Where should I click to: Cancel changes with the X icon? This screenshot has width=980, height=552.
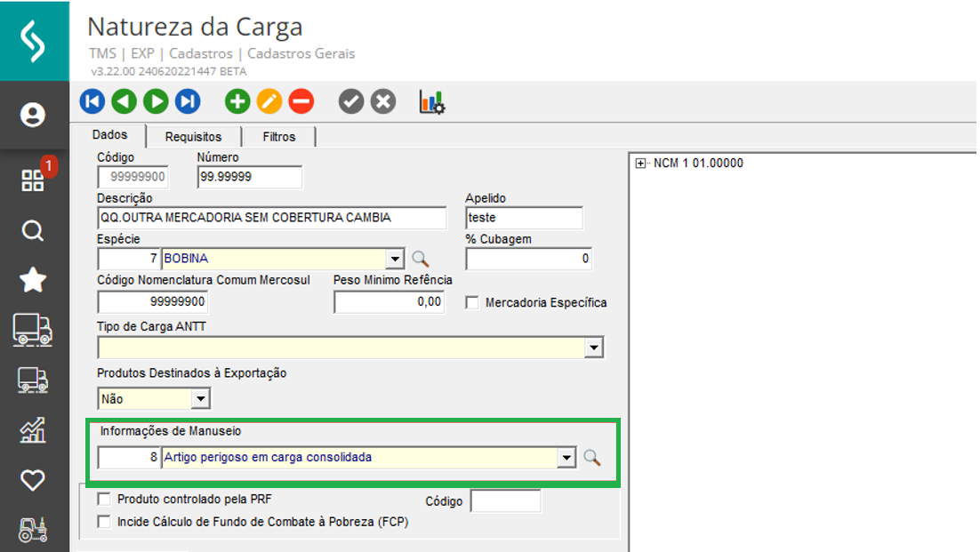(x=383, y=101)
